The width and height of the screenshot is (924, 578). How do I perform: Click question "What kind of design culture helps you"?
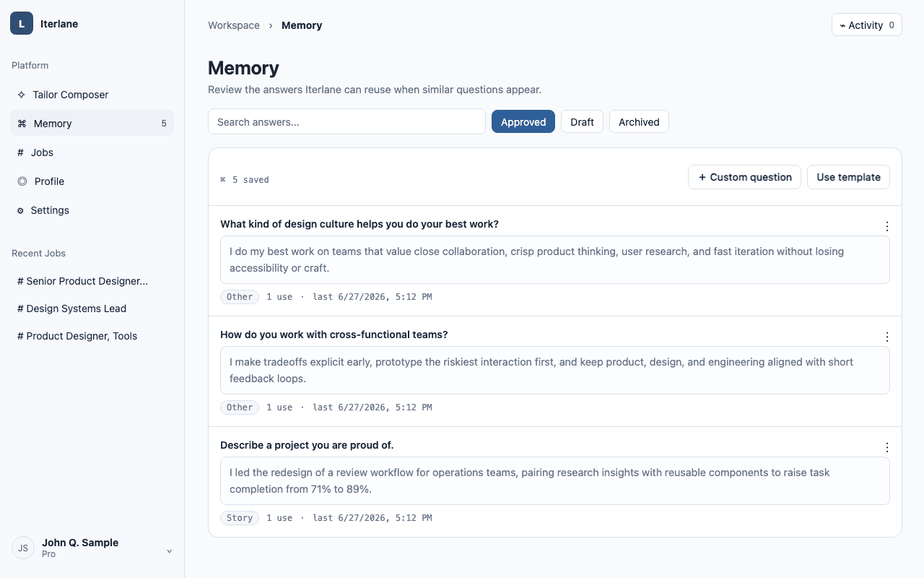[359, 224]
